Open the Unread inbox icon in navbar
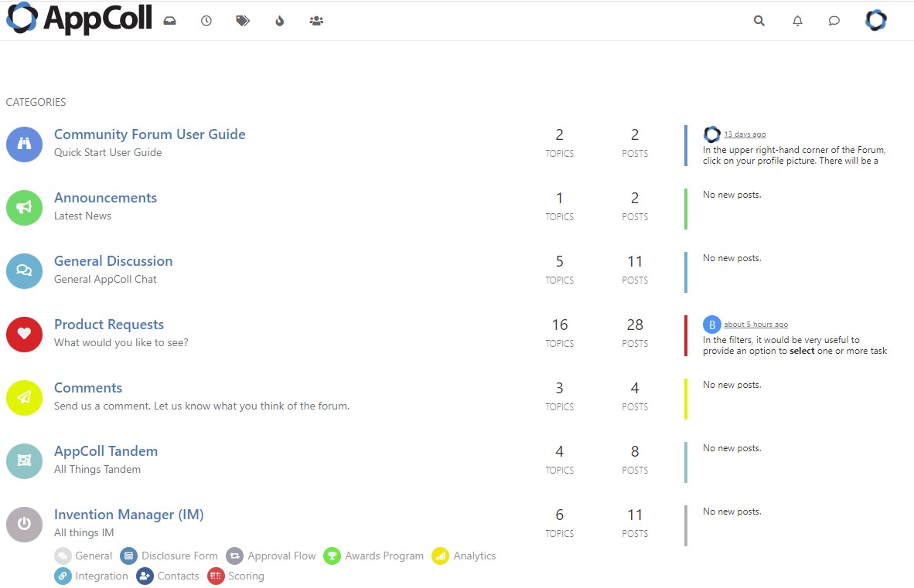This screenshot has width=914, height=588. [169, 21]
